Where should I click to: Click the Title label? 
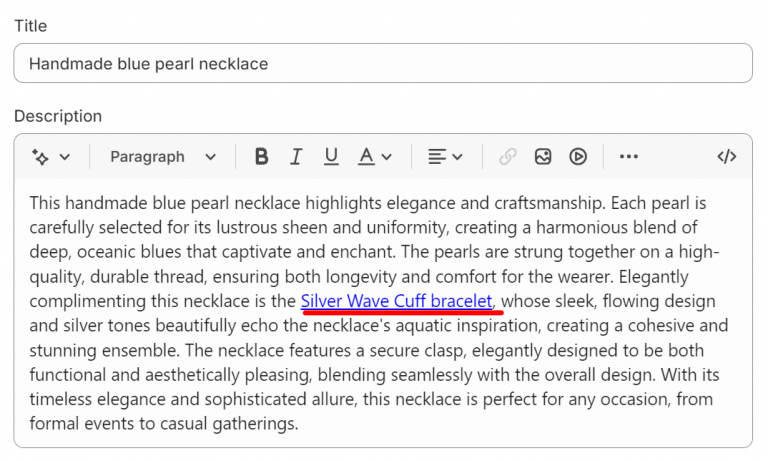tap(31, 26)
